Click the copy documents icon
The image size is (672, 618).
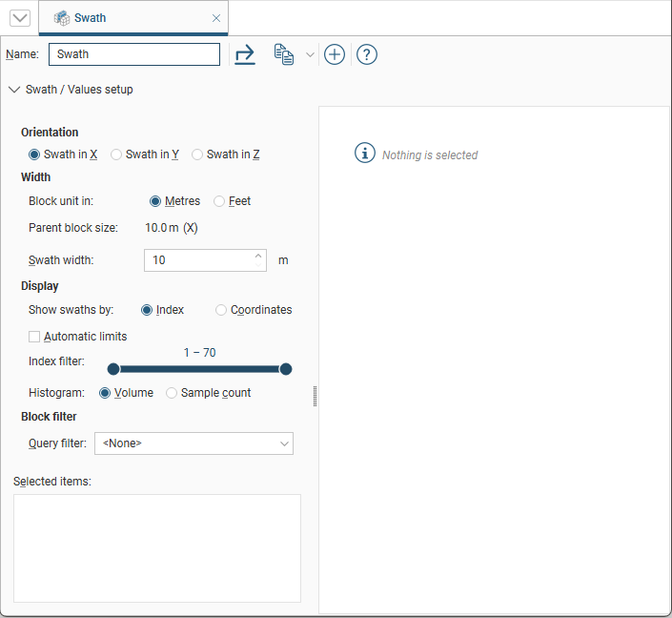tap(283, 54)
